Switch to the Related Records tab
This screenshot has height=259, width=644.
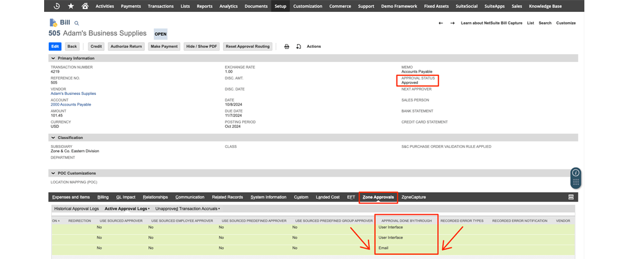click(228, 198)
